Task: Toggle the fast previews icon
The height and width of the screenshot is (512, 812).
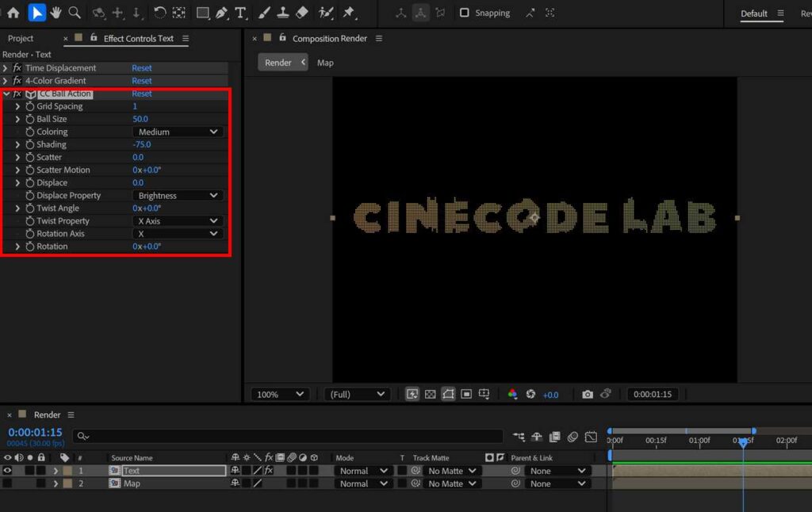Action: tap(412, 395)
